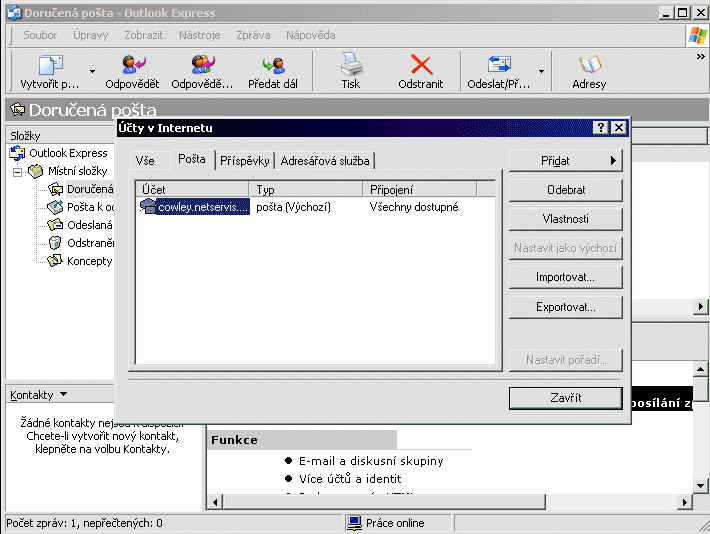710x534 pixels.
Task: Click the Odeslat/Přijmout send-receive icon
Action: click(498, 66)
